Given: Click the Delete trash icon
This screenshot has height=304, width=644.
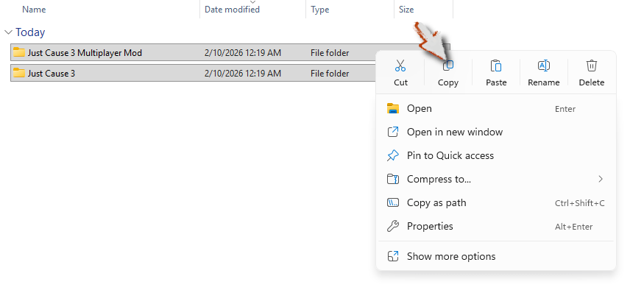Looking at the screenshot, I should pos(592,66).
